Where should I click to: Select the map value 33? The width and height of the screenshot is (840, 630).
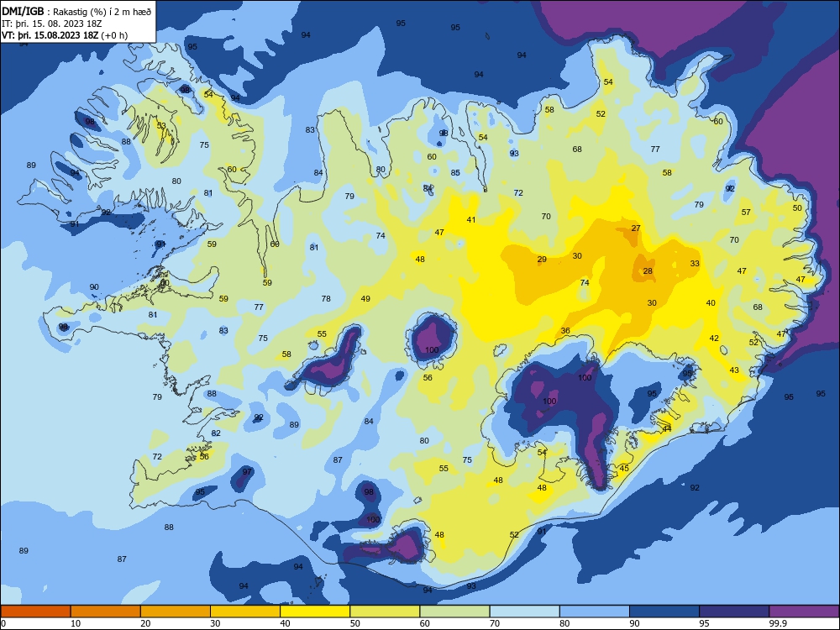pyautogui.click(x=695, y=264)
